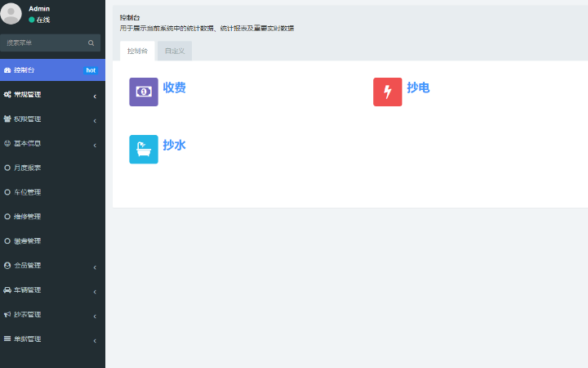Click the blue 抄水 bathtub icon

coord(143,150)
